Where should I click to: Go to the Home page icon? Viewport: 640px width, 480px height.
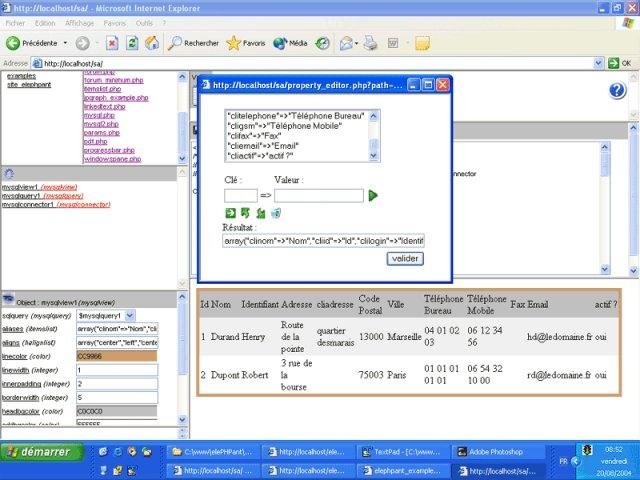(151, 43)
